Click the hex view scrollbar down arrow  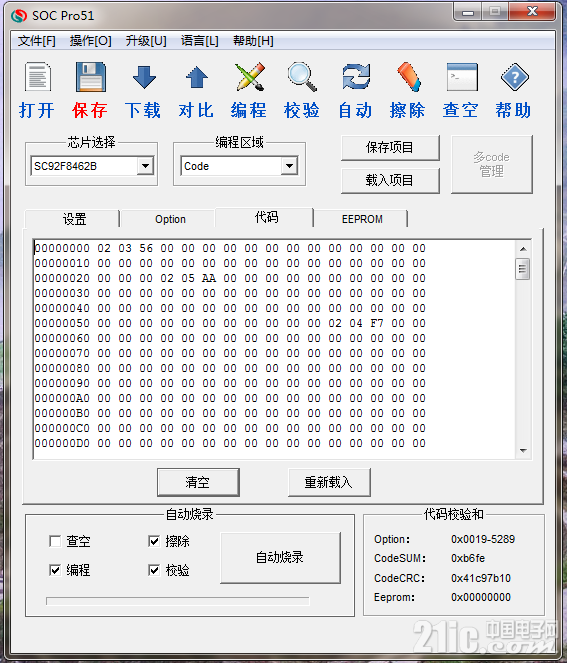(523, 451)
